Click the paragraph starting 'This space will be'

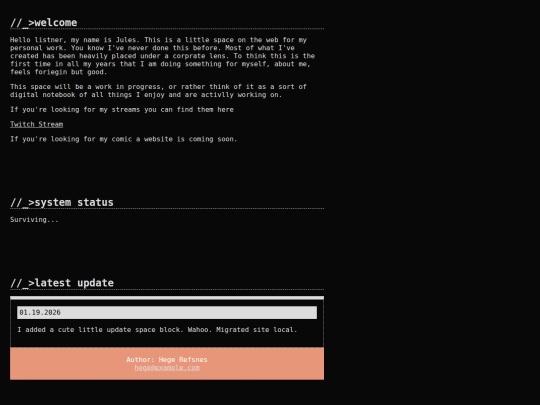(x=158, y=91)
